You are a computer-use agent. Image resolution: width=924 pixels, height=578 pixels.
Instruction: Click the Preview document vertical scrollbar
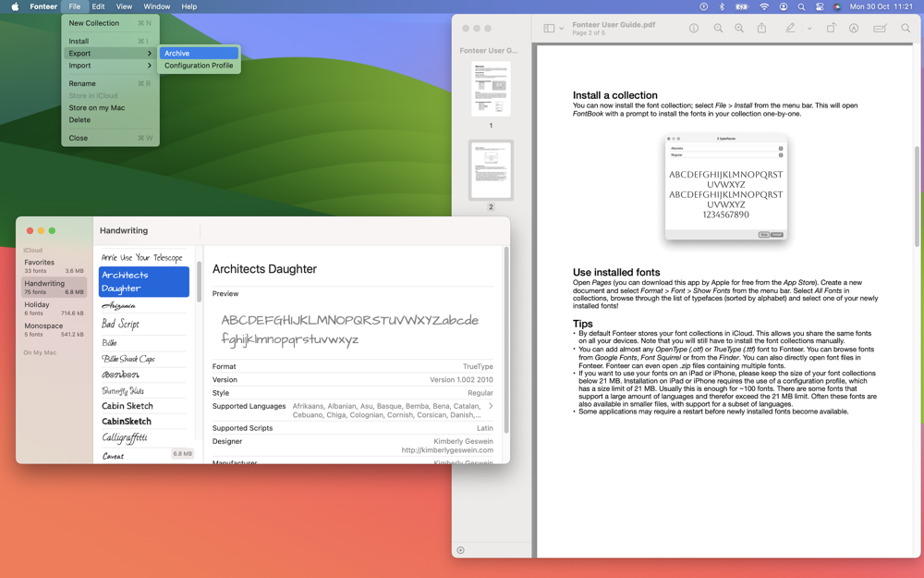(917, 196)
